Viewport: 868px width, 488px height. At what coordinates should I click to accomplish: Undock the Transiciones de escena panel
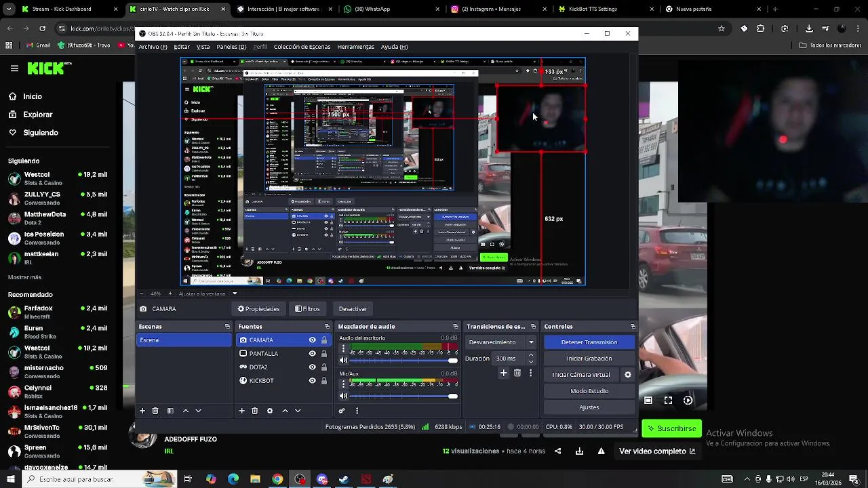pyautogui.click(x=533, y=327)
